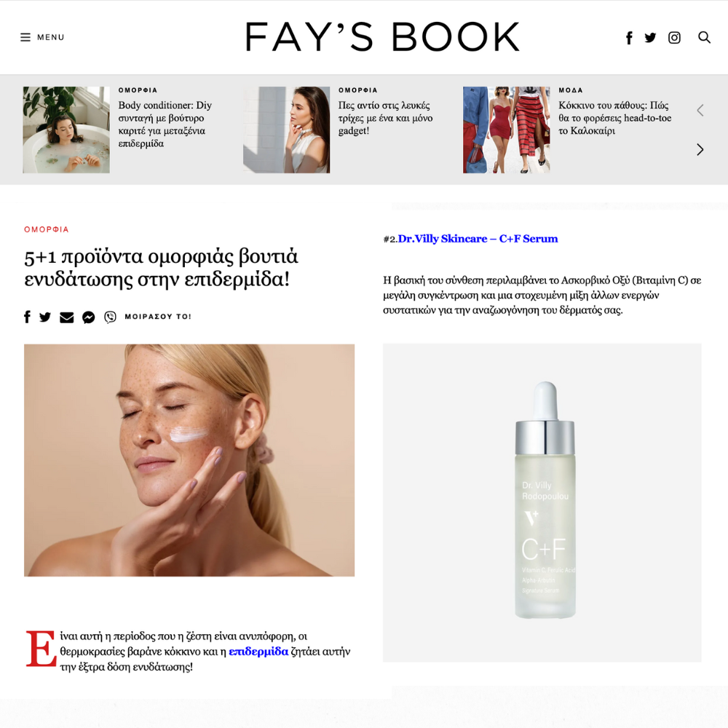Open the Instagram profile in header
728x728 pixels.
pyautogui.click(x=674, y=38)
